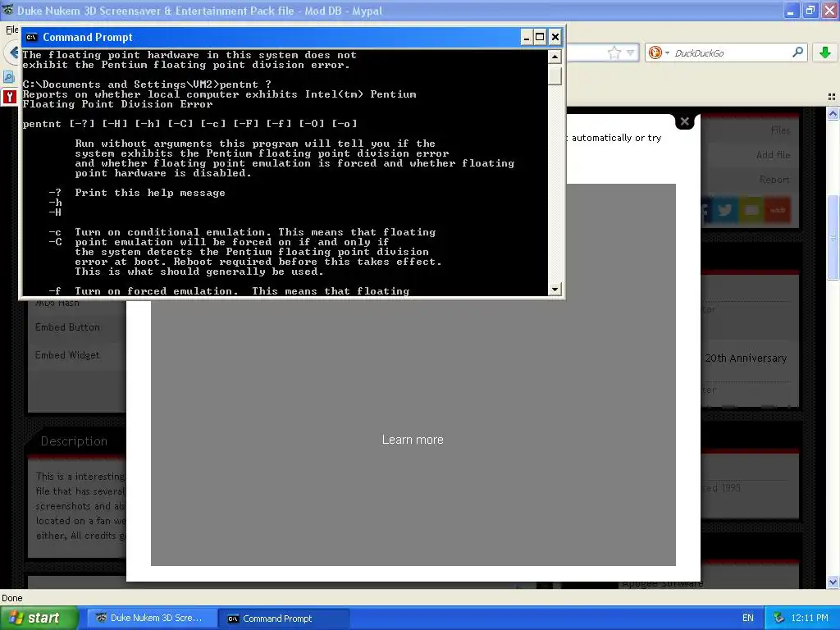Screen dimensions: 840x630
Task: Share on Reddit using the red icon
Action: click(778, 211)
